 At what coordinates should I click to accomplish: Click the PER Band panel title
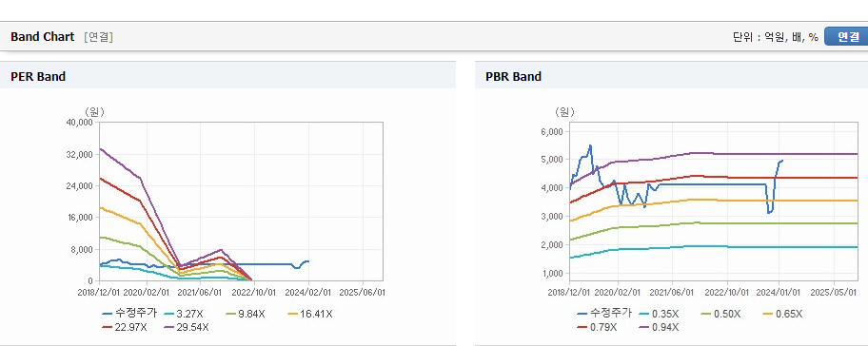pyautogui.click(x=38, y=77)
